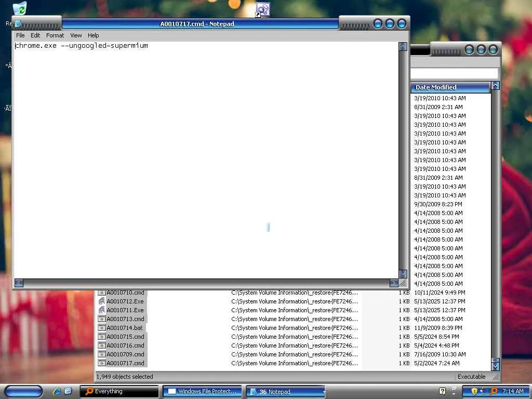Screen dimensions: 532x399
Task: Select the file name A0010709.cmd
Action: click(125, 354)
